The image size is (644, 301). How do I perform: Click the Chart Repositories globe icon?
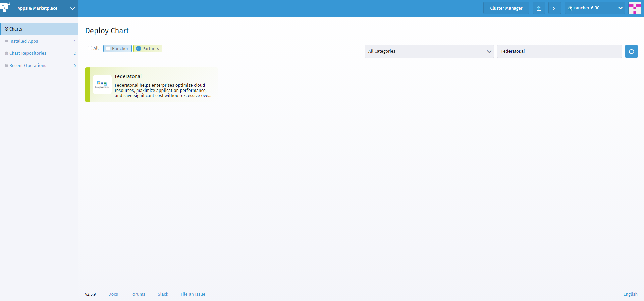click(x=6, y=53)
